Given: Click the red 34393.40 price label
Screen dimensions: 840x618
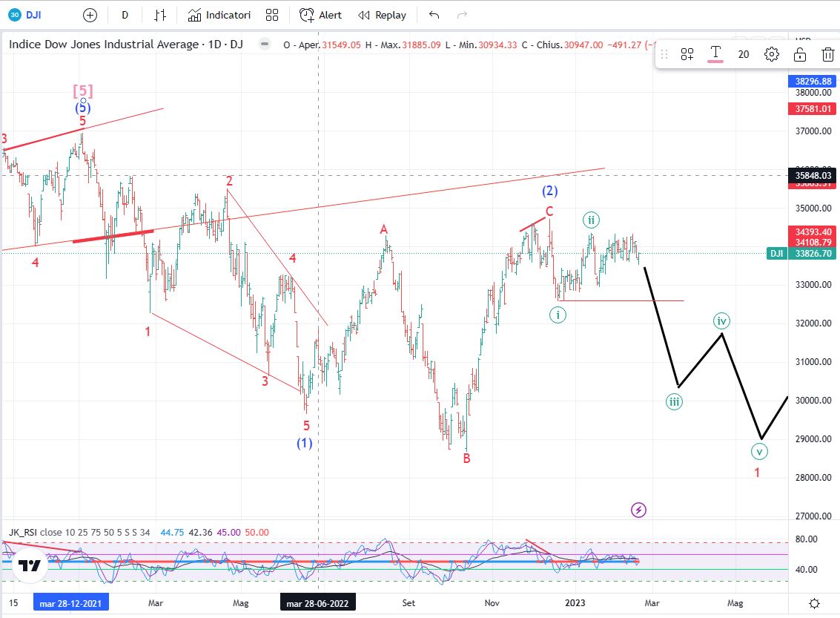Looking at the screenshot, I should (813, 231).
